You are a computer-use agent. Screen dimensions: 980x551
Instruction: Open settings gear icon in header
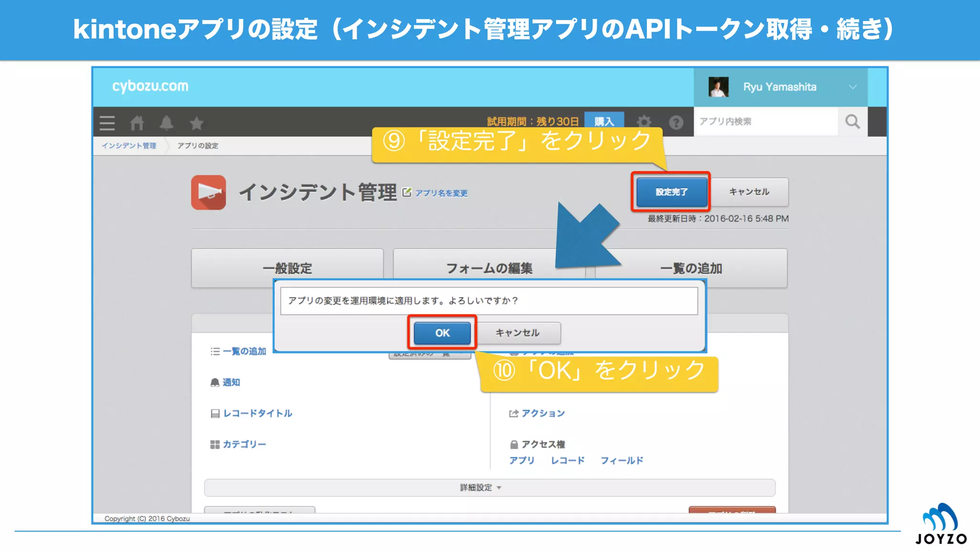pos(644,122)
